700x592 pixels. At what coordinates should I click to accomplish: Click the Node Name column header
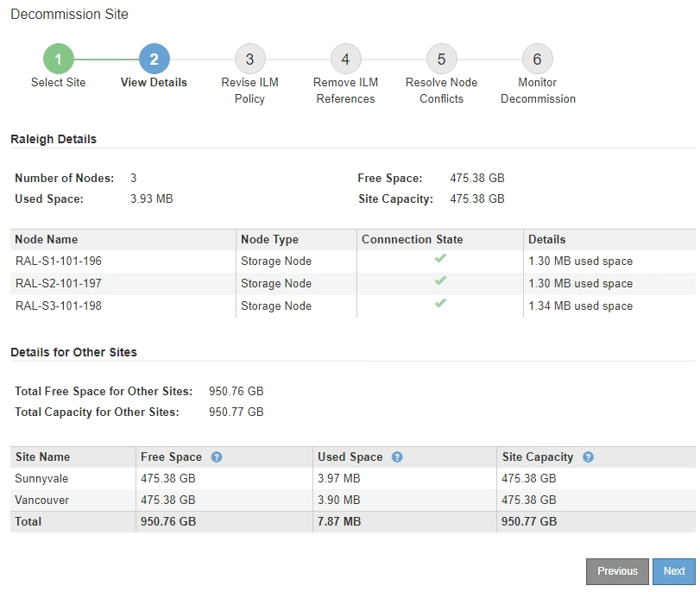click(47, 239)
